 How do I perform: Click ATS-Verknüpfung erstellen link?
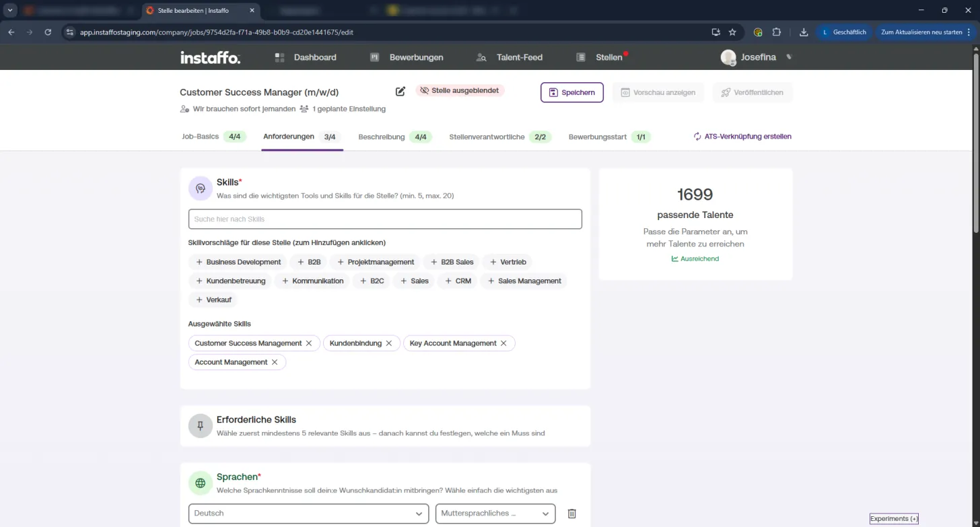pos(742,137)
